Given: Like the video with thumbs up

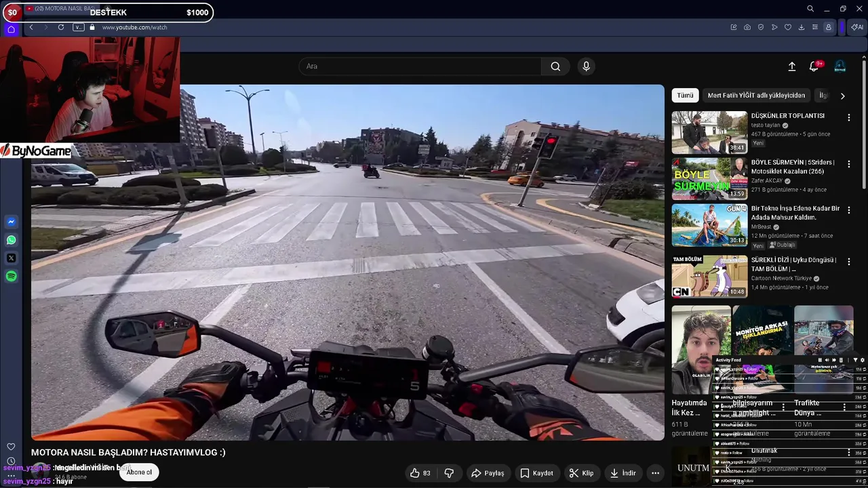Looking at the screenshot, I should 420,473.
